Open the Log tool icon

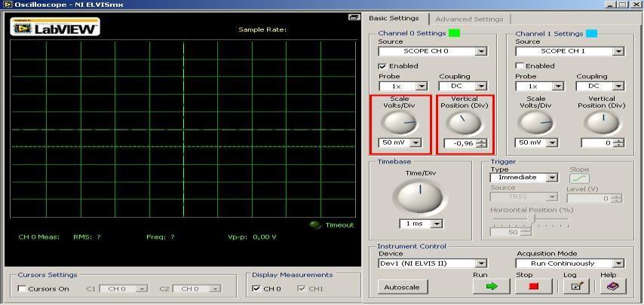coord(576,286)
